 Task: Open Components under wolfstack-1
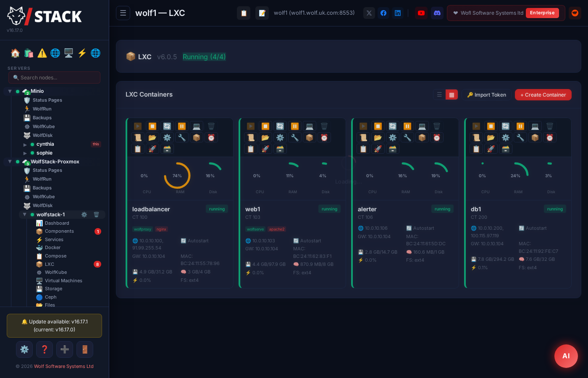(59, 231)
